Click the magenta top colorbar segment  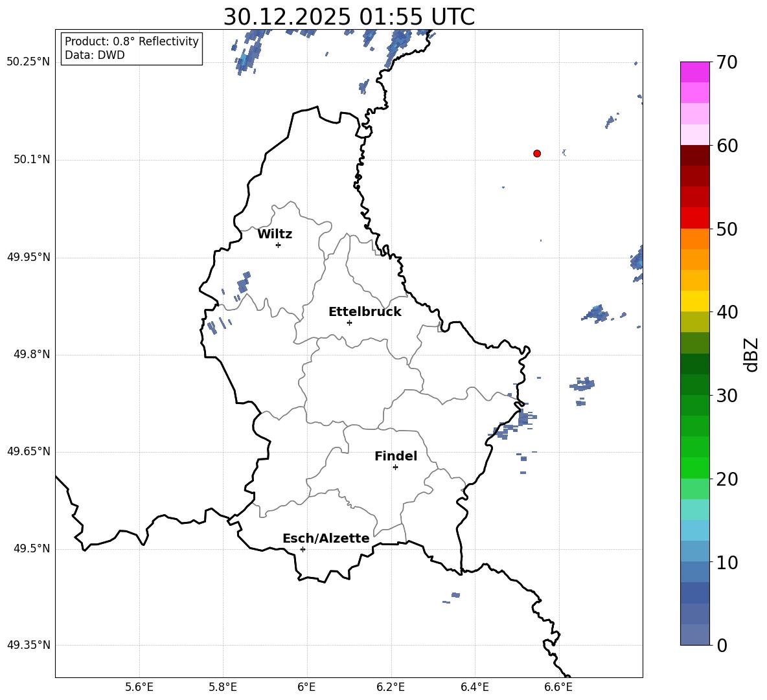(x=694, y=72)
